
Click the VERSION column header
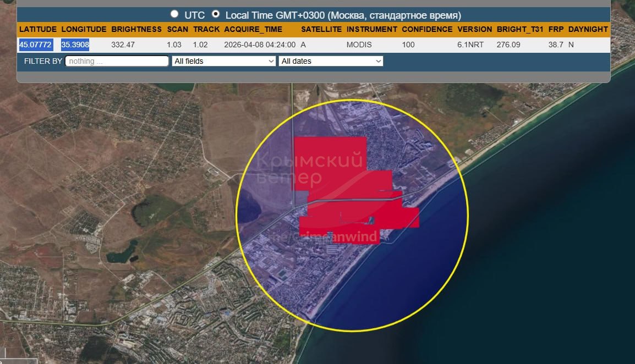click(474, 29)
